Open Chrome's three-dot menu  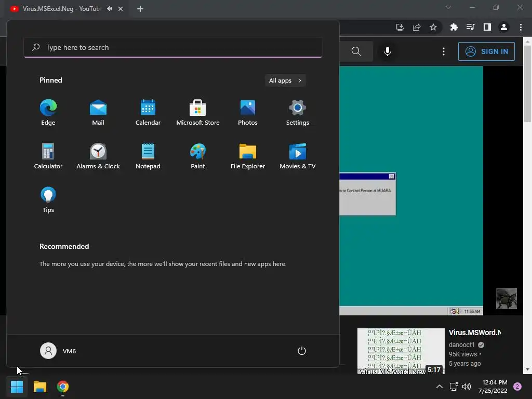coord(521,27)
